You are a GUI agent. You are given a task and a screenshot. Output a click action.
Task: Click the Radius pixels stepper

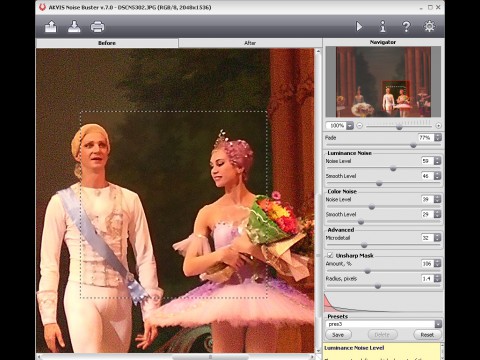pos(438,278)
